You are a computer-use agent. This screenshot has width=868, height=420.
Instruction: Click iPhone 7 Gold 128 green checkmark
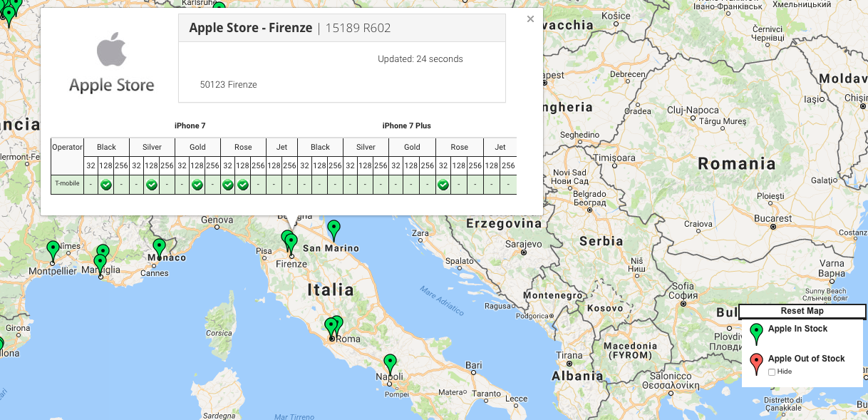point(197,185)
